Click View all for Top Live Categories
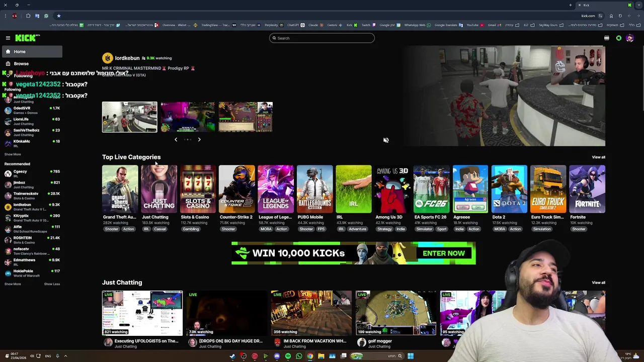Image resolution: width=644 pixels, height=362 pixels. pos(598,157)
